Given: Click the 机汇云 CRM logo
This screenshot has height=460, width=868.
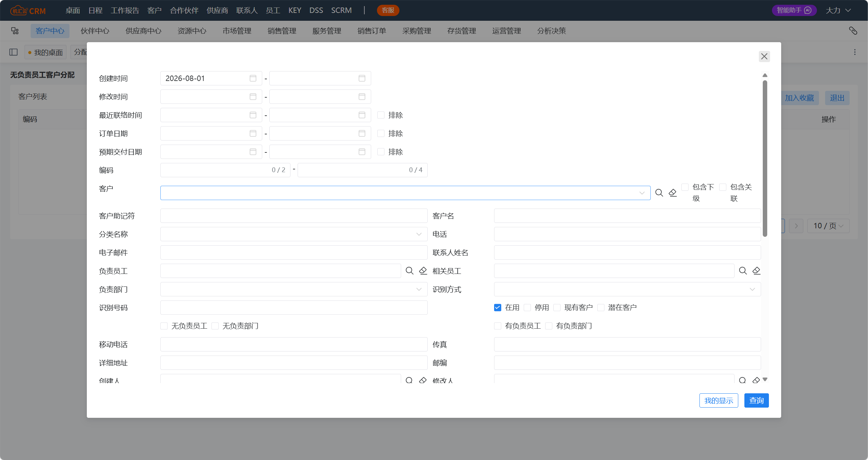Looking at the screenshot, I should click(28, 11).
